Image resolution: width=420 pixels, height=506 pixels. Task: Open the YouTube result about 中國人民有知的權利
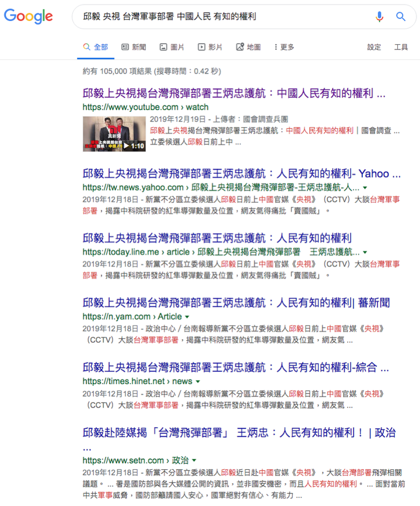[x=234, y=93]
